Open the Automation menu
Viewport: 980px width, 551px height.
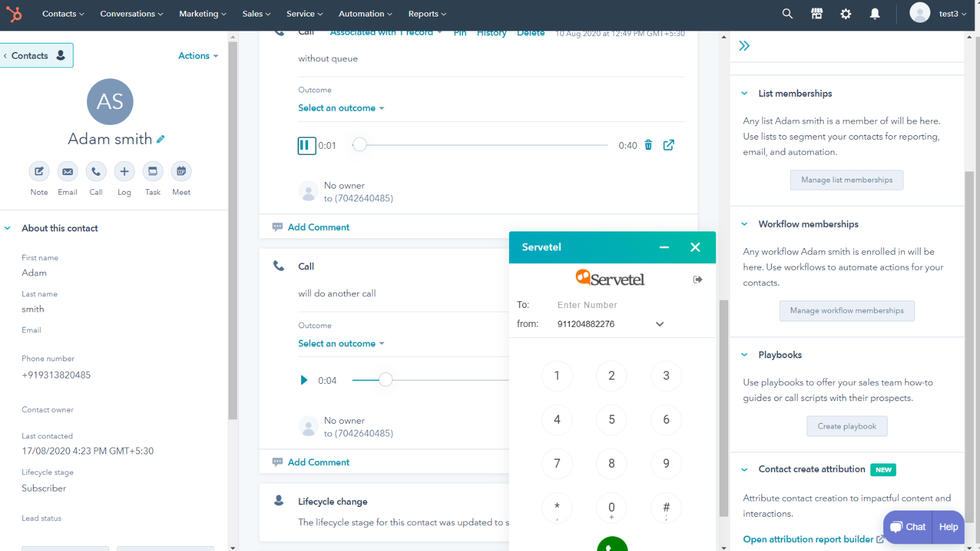coord(366,13)
